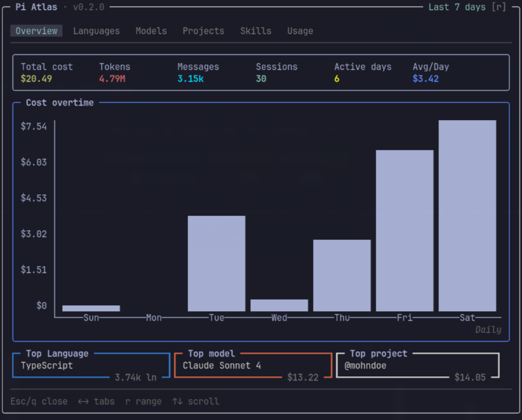This screenshot has height=420, width=522.
Task: Click the Tokens value 4.79M
Action: (x=112, y=79)
